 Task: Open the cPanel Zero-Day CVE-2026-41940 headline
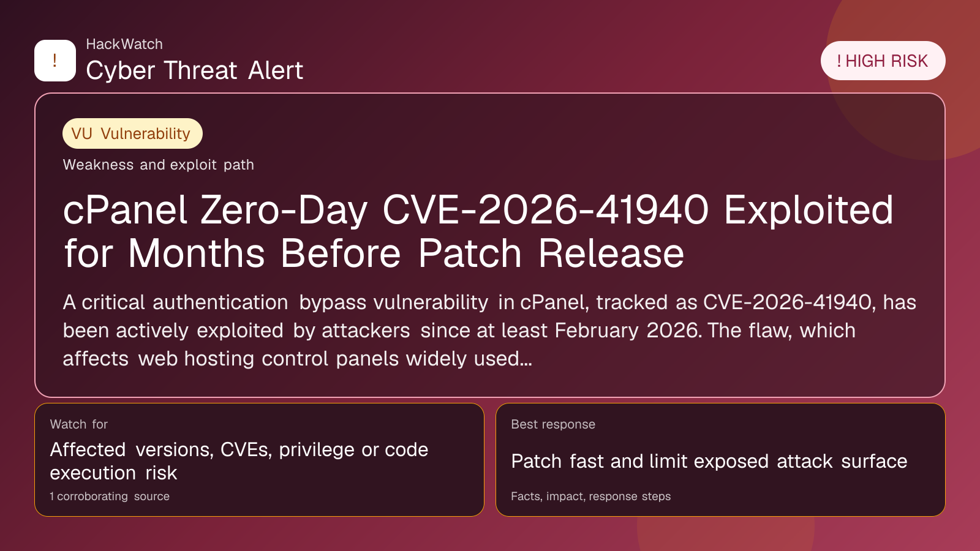coord(478,231)
